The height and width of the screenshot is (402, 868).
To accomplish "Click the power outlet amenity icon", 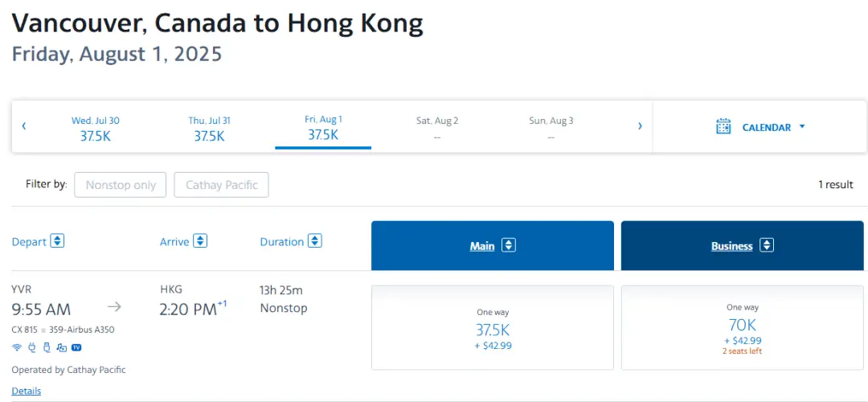I will pyautogui.click(x=32, y=347).
